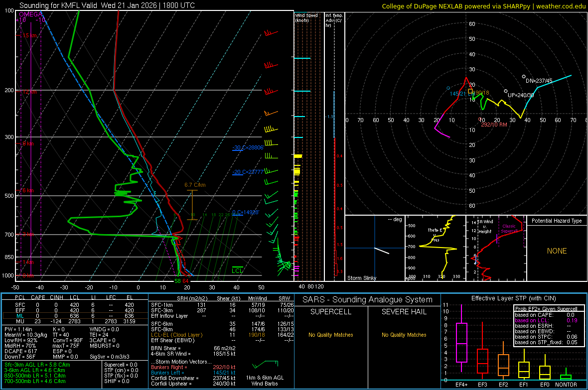Open the weather.cod.edu NEXLAB credit text
Screen dimensions: 588x390
[484, 6]
